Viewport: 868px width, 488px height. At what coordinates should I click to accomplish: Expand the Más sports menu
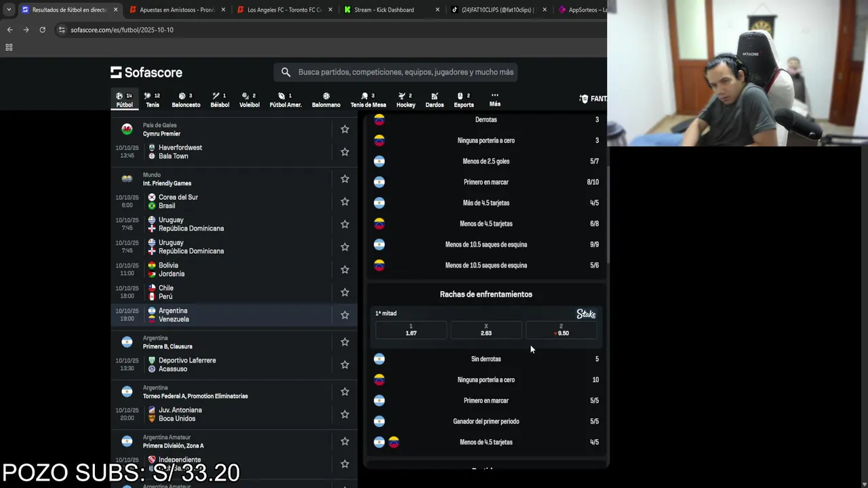[495, 100]
